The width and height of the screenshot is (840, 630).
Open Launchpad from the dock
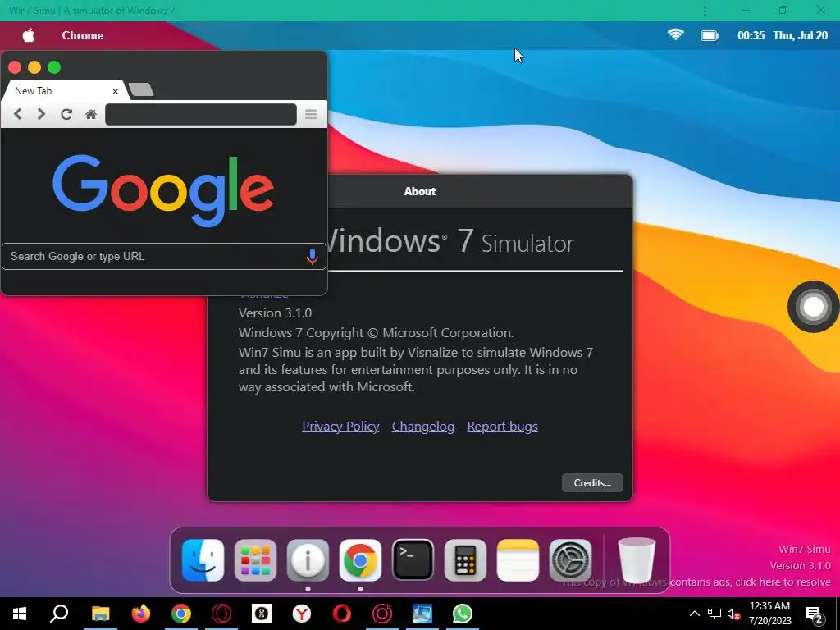pyautogui.click(x=256, y=560)
